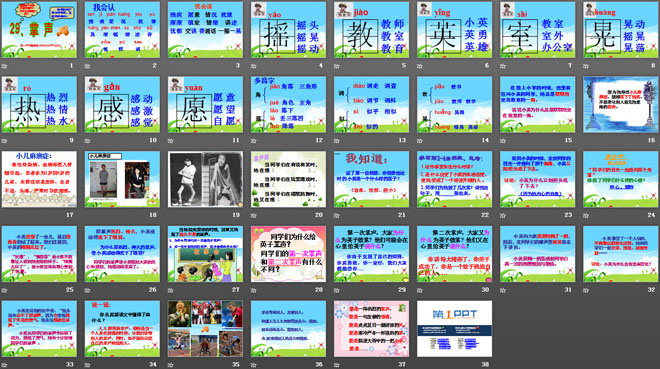Select slide 12 '多音字' thumbnail
The width and height of the screenshot is (660, 369).
click(x=288, y=105)
